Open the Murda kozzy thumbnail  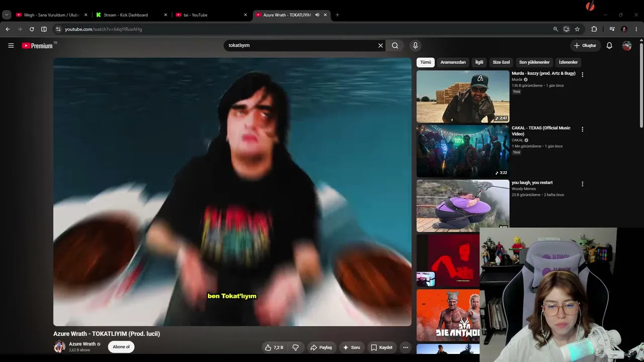pos(463,97)
